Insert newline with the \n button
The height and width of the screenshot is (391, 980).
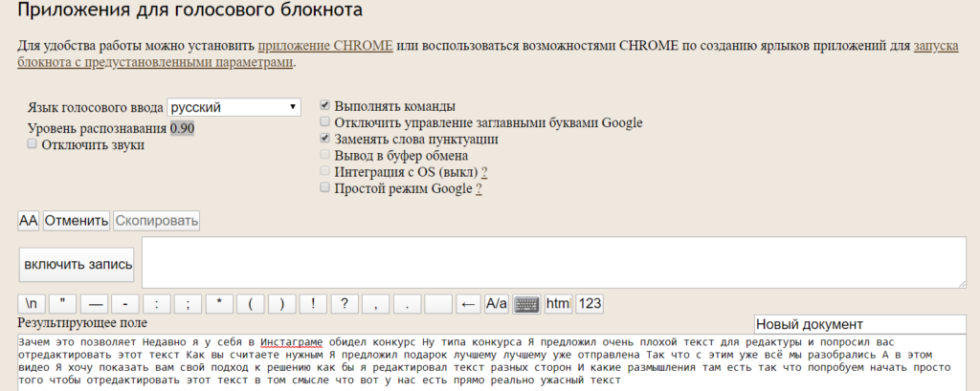pos(32,304)
